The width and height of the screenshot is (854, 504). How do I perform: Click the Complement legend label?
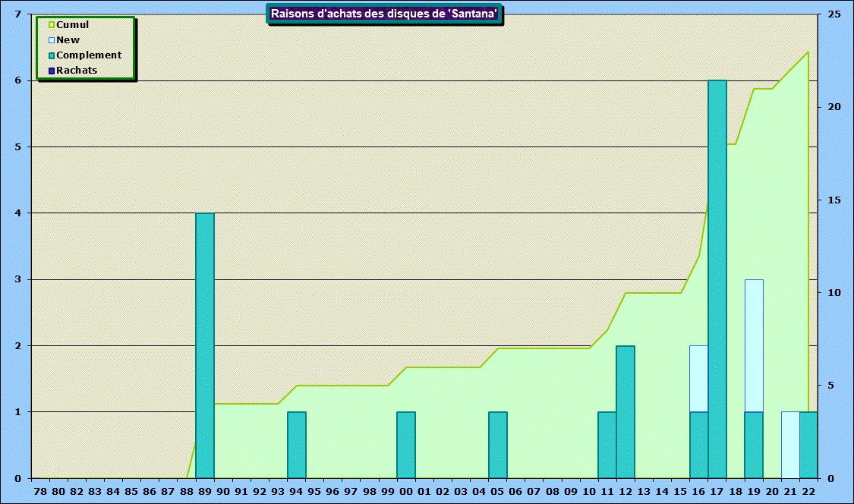click(x=89, y=55)
